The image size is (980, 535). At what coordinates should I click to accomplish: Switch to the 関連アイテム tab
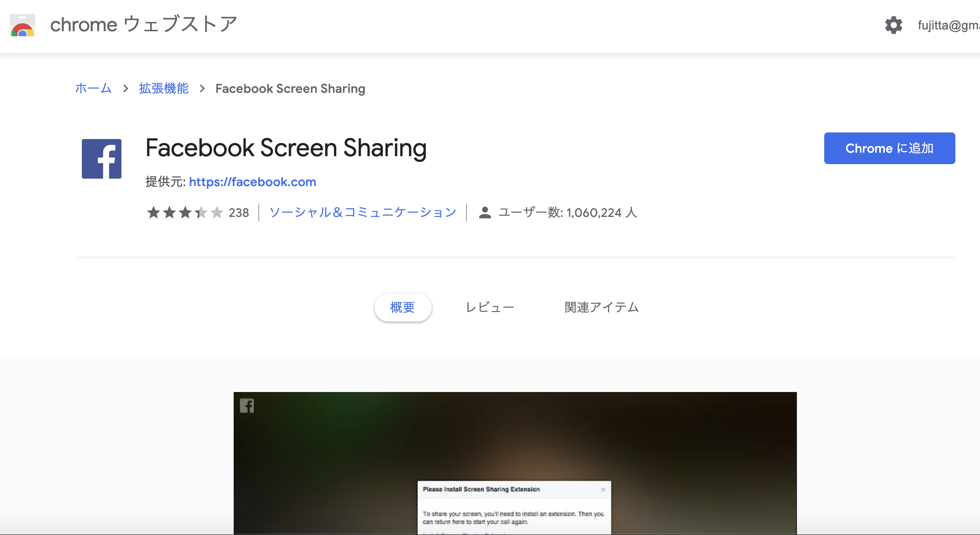602,307
